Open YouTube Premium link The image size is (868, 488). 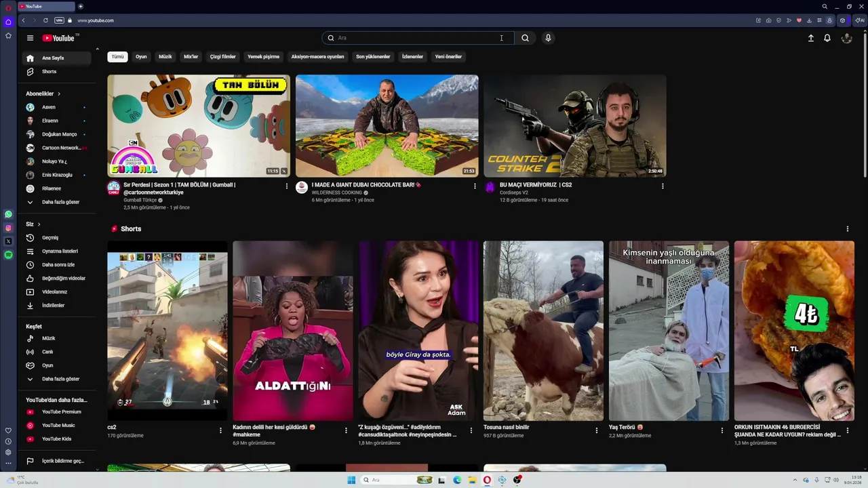coord(57,412)
